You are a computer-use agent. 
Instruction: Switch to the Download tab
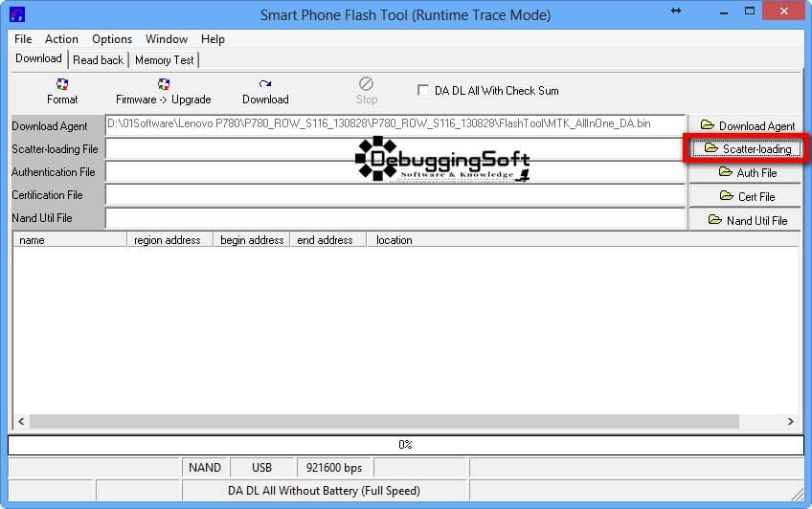click(x=39, y=58)
